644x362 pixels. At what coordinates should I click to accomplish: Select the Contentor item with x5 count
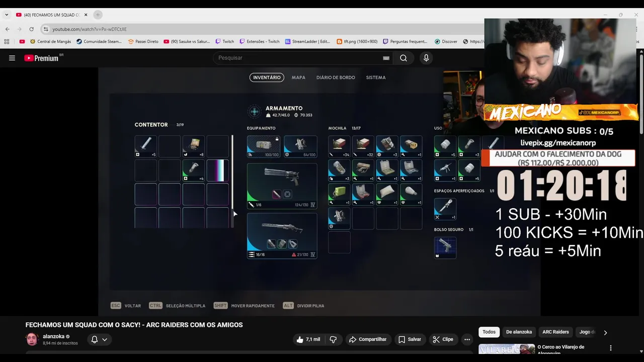pyautogui.click(x=146, y=146)
